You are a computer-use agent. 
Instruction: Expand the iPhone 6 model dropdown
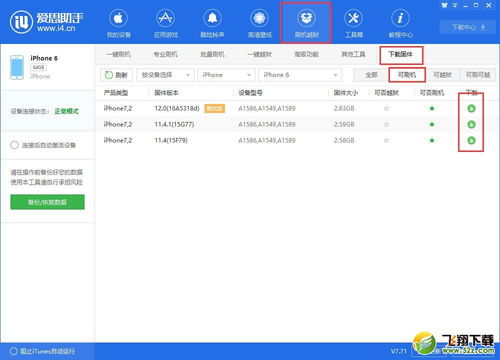300,75
